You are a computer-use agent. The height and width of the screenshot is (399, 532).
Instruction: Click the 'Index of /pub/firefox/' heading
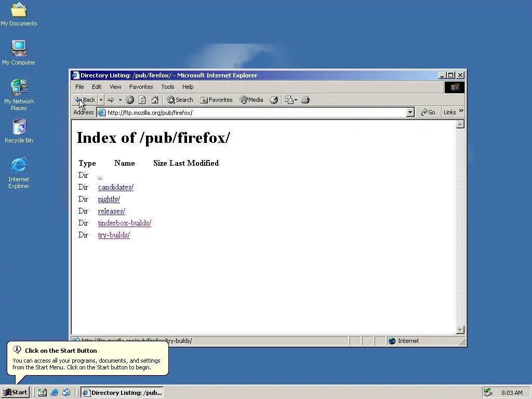pyautogui.click(x=153, y=138)
